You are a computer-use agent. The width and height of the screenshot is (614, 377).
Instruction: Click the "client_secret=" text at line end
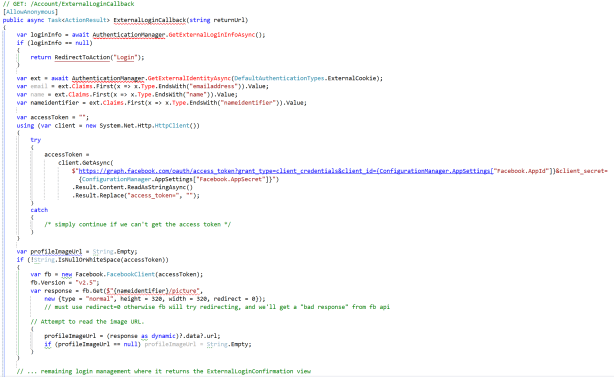coord(582,171)
